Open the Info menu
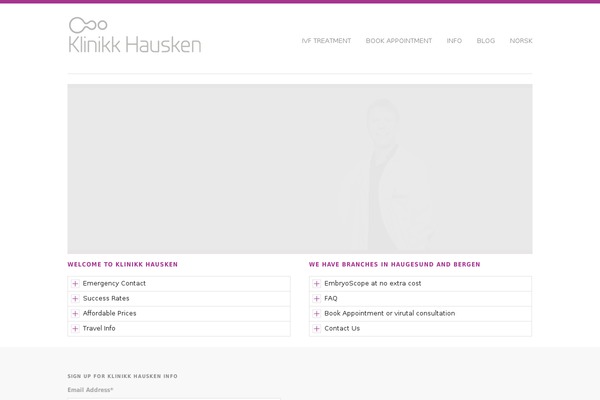This screenshot has width=600, height=400. pyautogui.click(x=454, y=41)
